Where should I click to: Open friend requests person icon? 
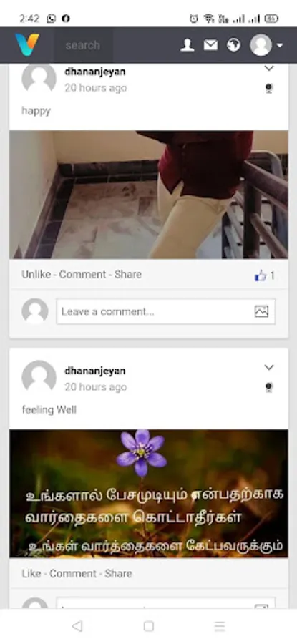[188, 45]
